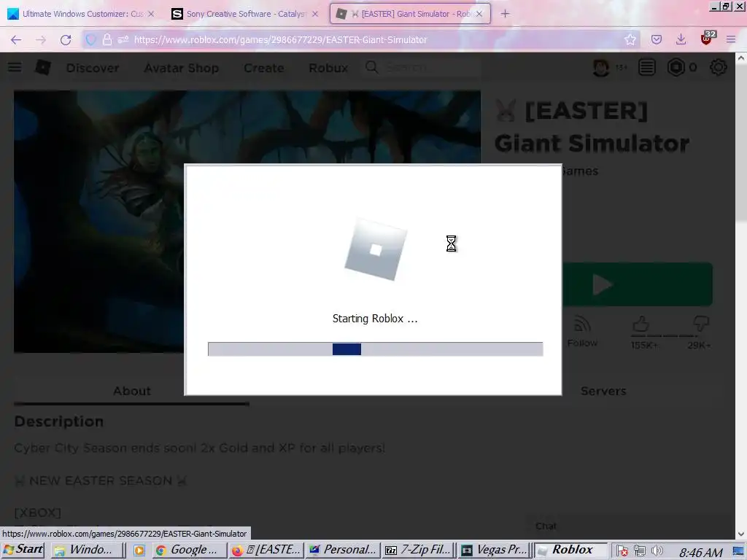Open the Robux balance icon
Viewport: 747px width, 560px height.
pyautogui.click(x=676, y=68)
